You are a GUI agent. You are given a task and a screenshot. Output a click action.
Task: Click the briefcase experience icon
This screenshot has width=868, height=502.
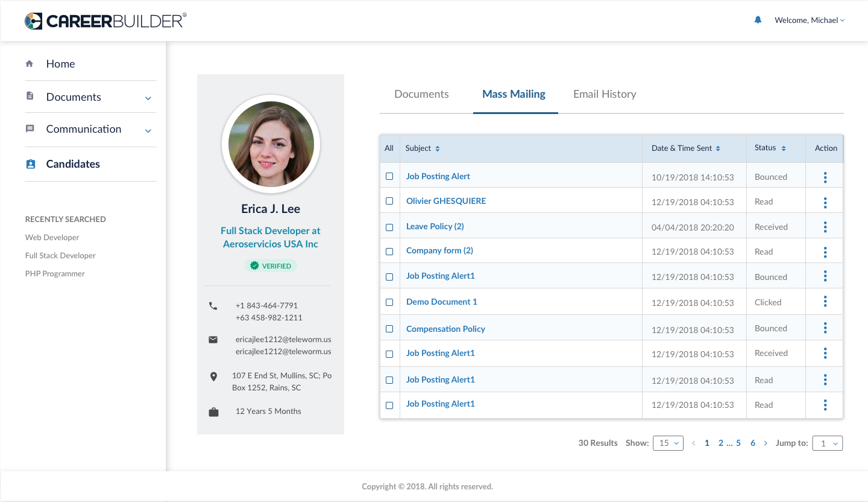213,412
